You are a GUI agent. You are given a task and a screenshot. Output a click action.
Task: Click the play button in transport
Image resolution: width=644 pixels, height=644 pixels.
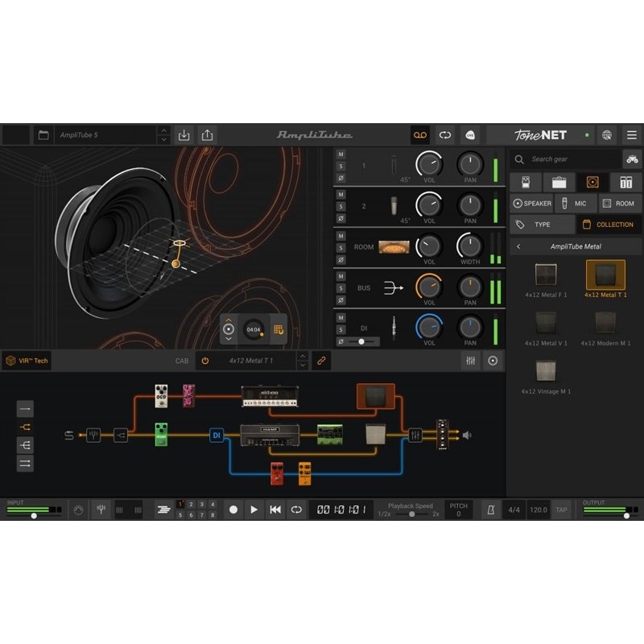point(254,510)
